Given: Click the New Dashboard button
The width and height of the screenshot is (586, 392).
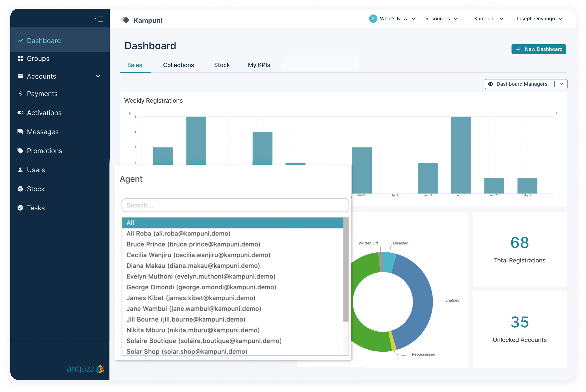Looking at the screenshot, I should point(539,49).
